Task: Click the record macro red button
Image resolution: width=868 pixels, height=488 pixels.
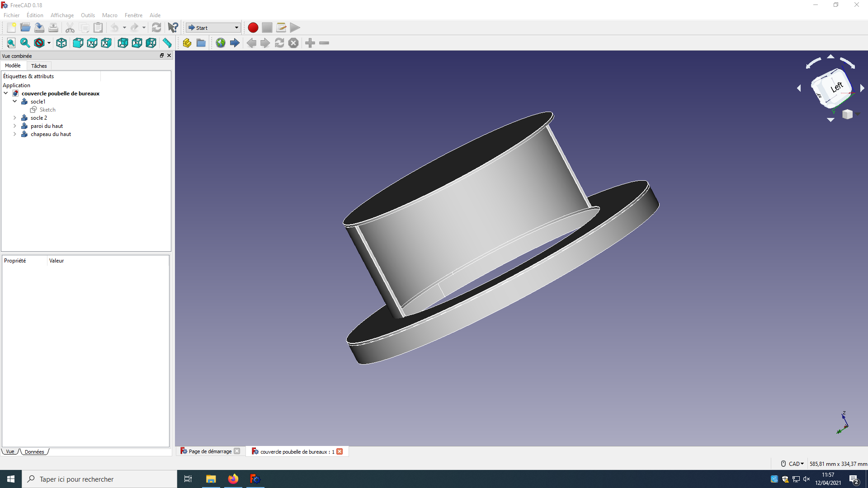Action: pyautogui.click(x=253, y=28)
